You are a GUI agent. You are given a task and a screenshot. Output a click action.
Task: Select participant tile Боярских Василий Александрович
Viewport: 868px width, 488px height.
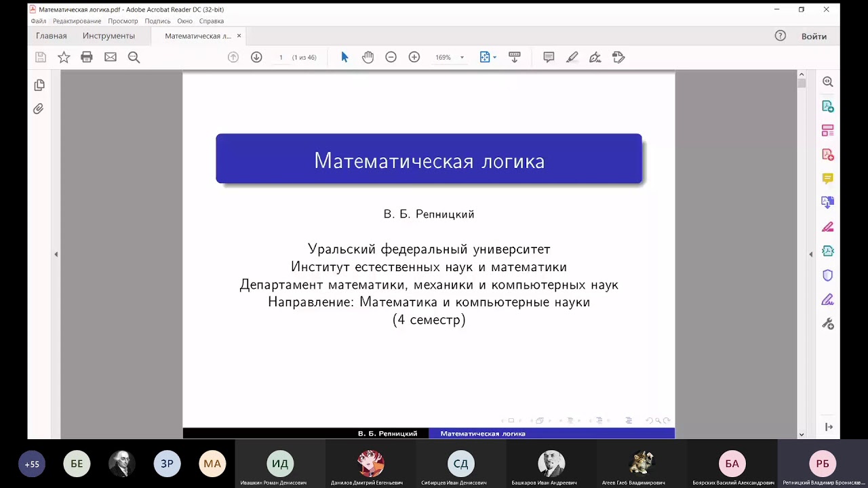732,464
